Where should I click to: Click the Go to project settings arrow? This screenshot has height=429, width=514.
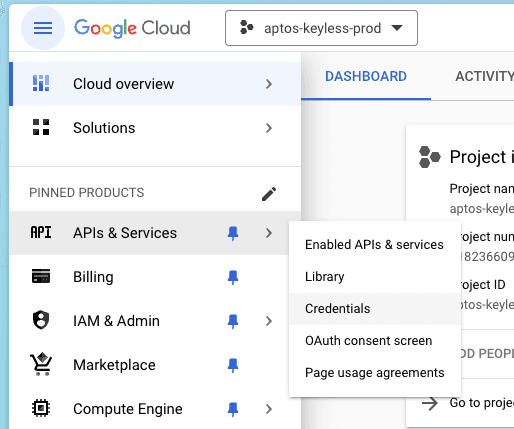(x=430, y=403)
